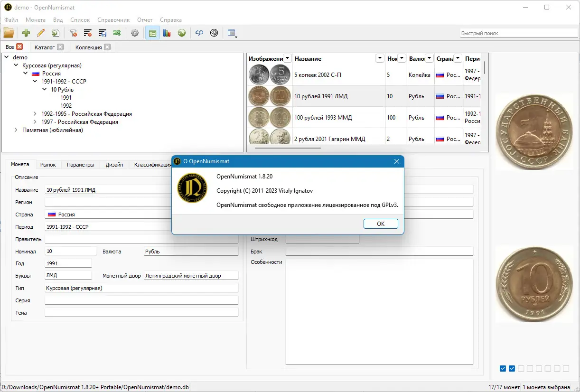580x392 pixels.
Task: Close the О OpenNumismat dialog with X
Action: click(397, 161)
